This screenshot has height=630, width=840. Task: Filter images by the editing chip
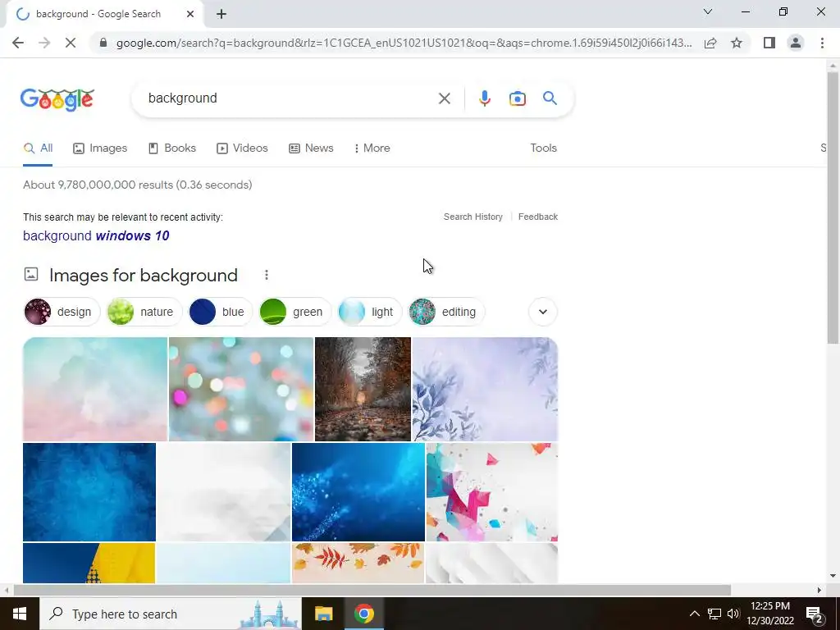[x=446, y=312]
